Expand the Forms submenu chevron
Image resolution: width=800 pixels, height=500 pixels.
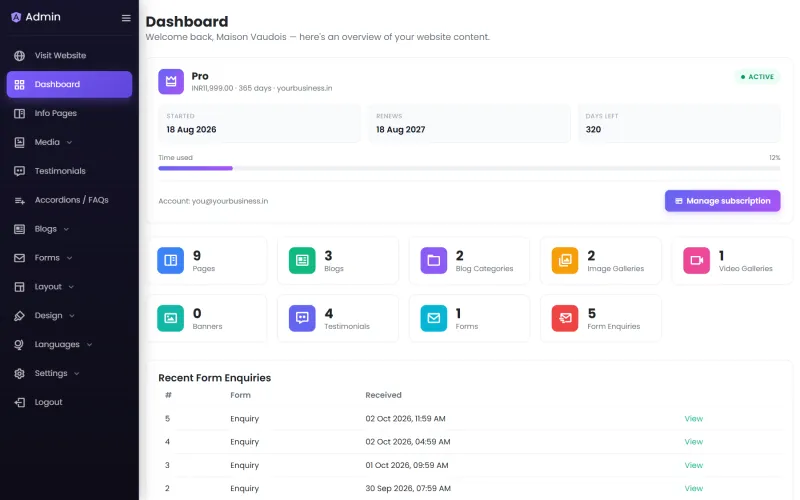pyautogui.click(x=69, y=258)
